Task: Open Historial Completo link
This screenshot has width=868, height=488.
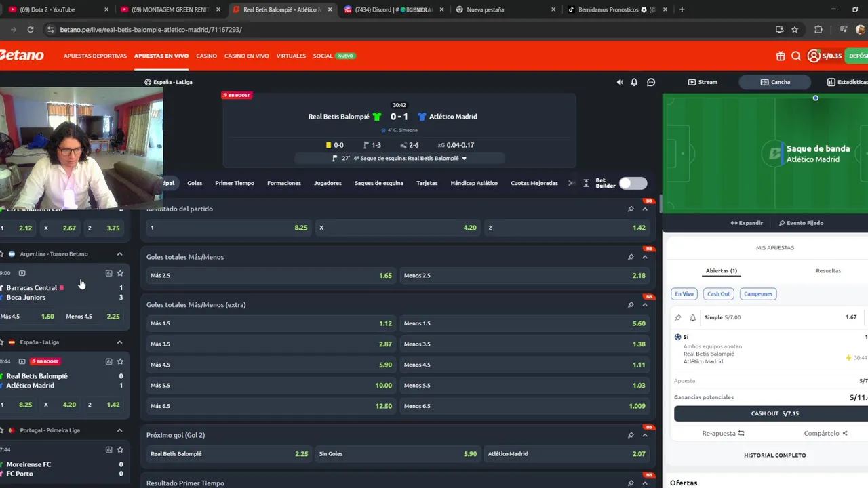Action: (774, 455)
